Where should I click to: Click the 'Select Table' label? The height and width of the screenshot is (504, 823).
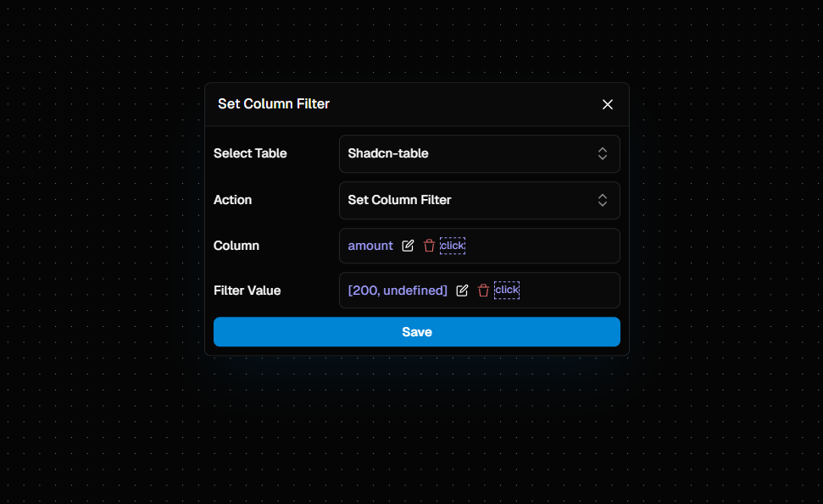pos(250,153)
